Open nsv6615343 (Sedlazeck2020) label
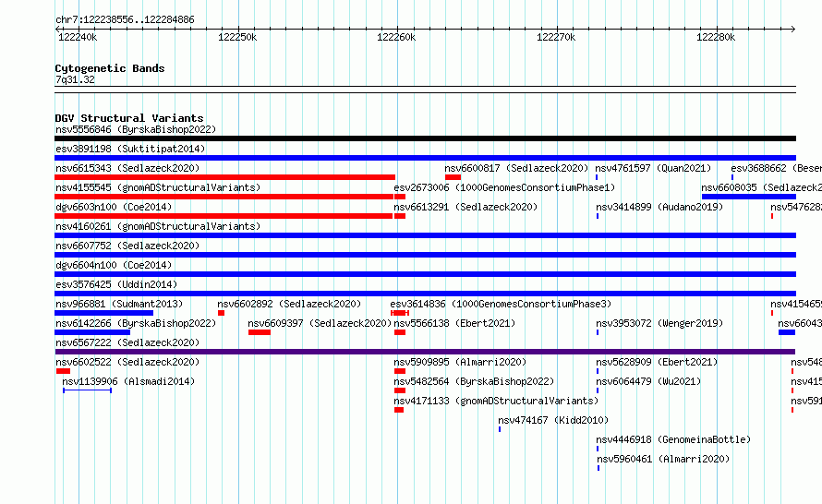 tap(127, 168)
